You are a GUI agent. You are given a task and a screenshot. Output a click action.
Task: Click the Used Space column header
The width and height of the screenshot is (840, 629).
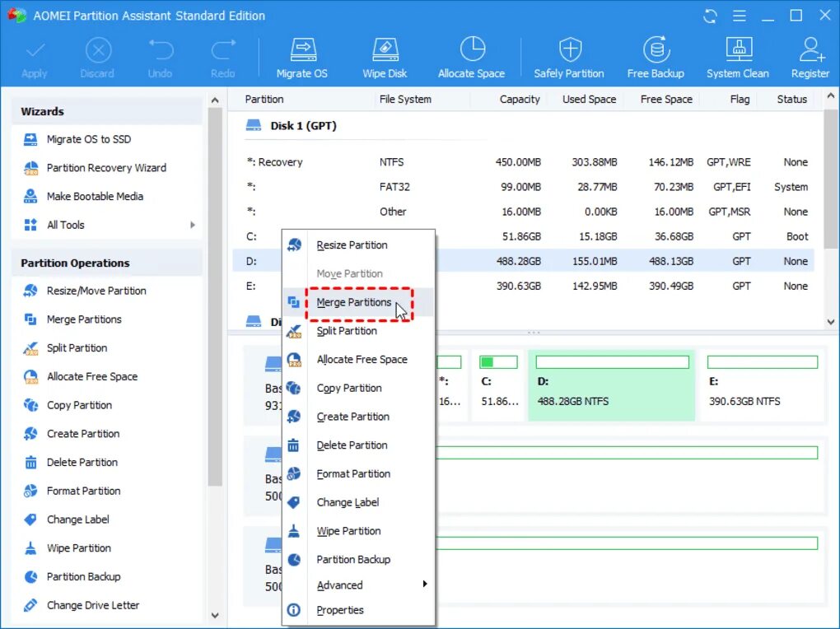coord(589,99)
